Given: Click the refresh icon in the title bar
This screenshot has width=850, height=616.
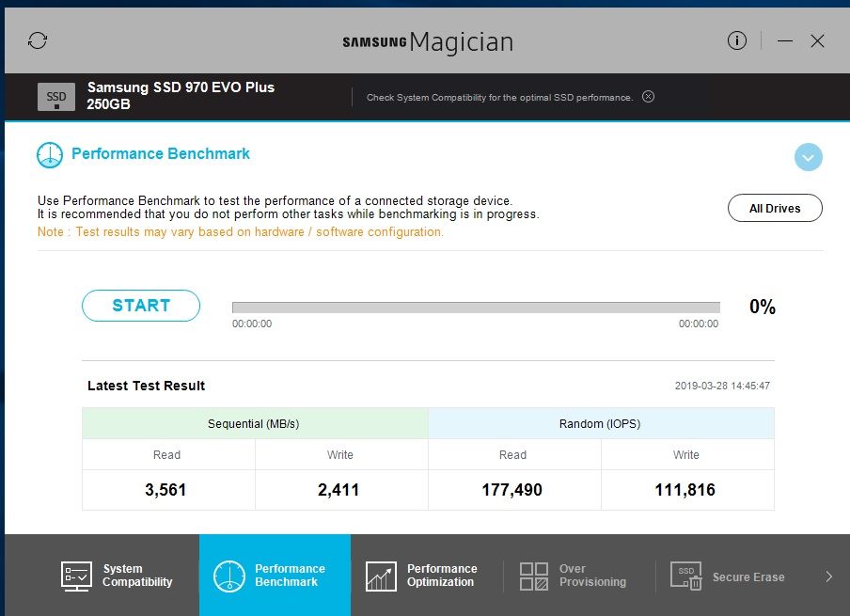Looking at the screenshot, I should click(x=38, y=40).
